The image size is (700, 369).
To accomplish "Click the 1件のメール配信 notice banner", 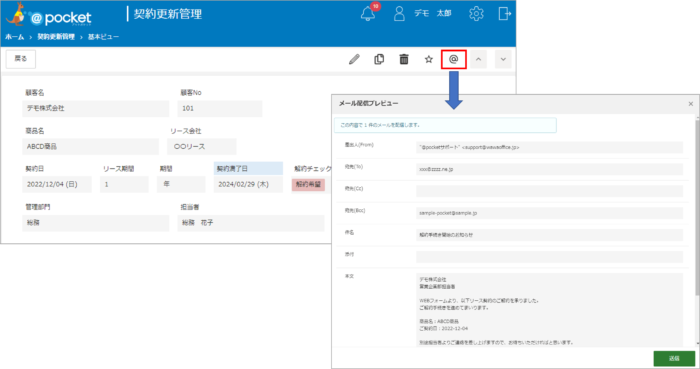I will tap(445, 125).
